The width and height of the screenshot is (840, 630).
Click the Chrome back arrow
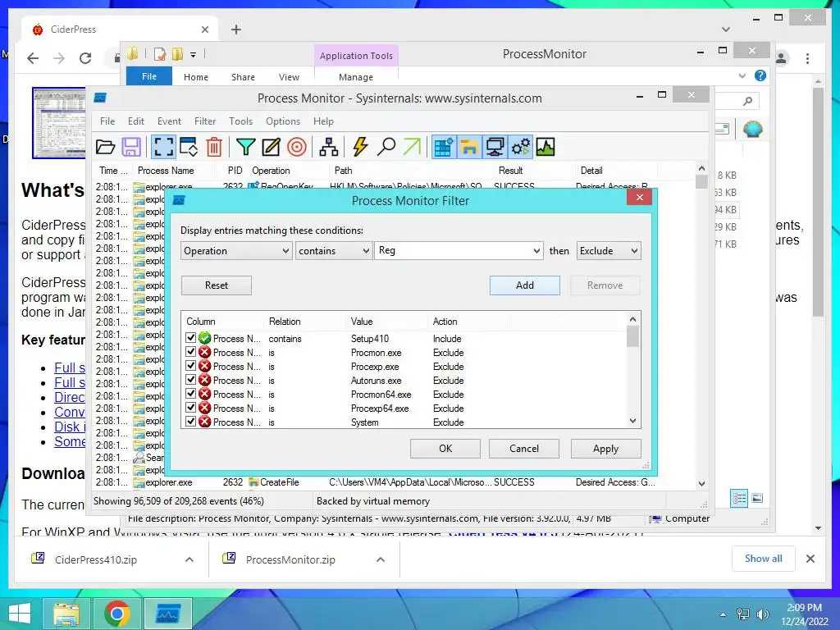[33, 58]
